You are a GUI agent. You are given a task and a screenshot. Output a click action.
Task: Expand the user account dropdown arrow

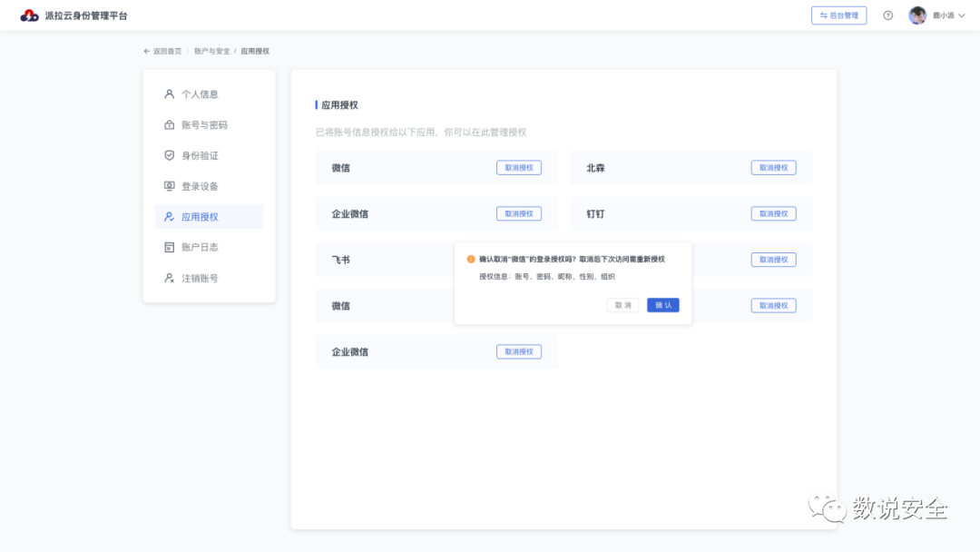pos(961,15)
